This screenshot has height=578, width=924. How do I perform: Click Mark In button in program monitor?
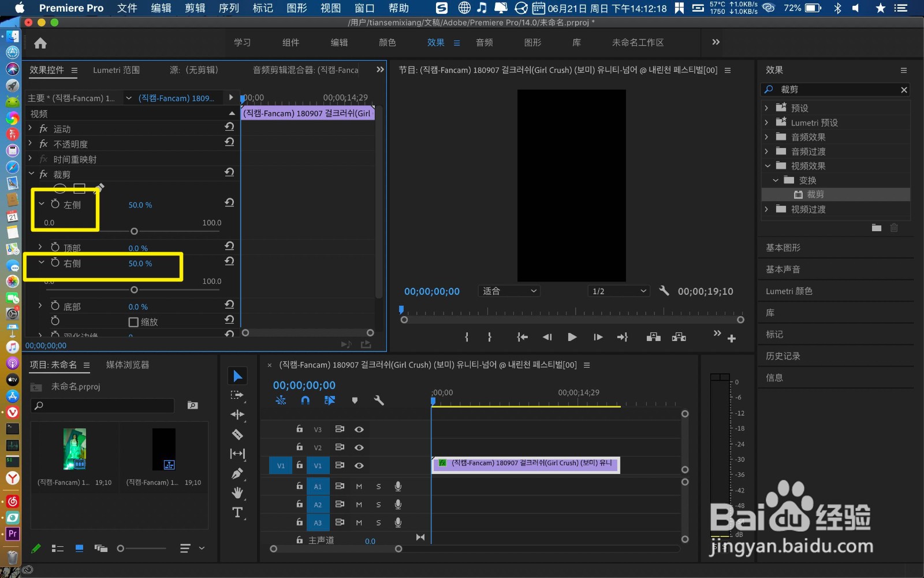[467, 337]
